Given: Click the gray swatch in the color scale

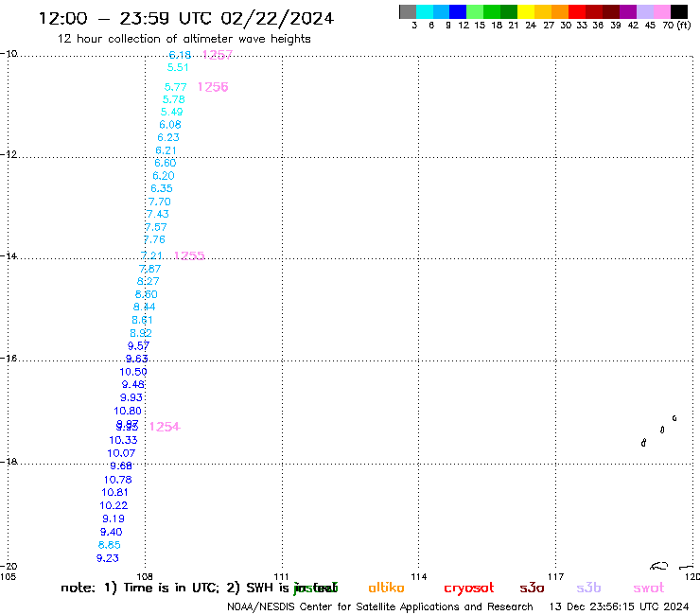Looking at the screenshot, I should (x=408, y=11).
